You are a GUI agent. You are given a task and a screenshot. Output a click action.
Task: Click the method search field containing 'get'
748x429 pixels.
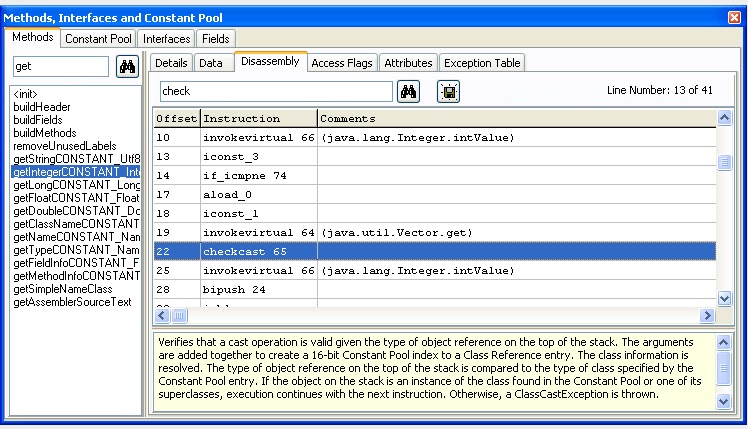[x=61, y=66]
